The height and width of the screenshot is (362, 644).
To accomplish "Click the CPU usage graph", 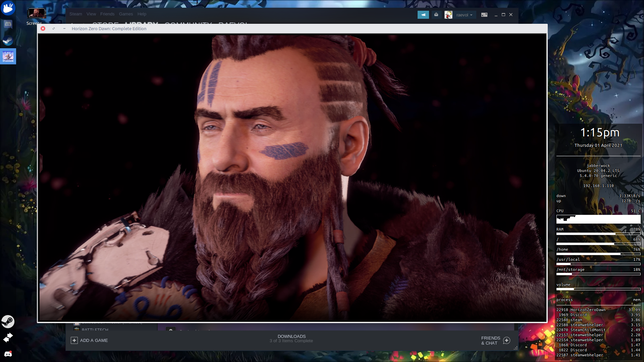I will [x=598, y=219].
